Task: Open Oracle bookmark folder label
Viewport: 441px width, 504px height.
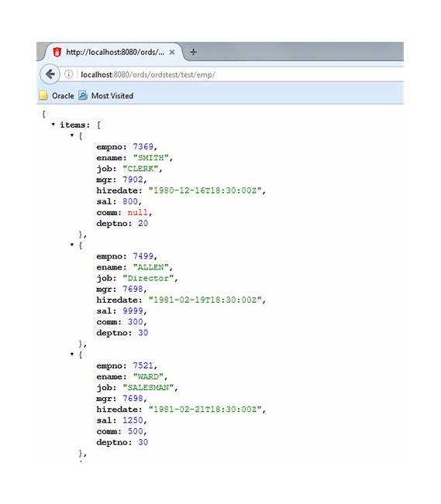Action: tap(63, 96)
